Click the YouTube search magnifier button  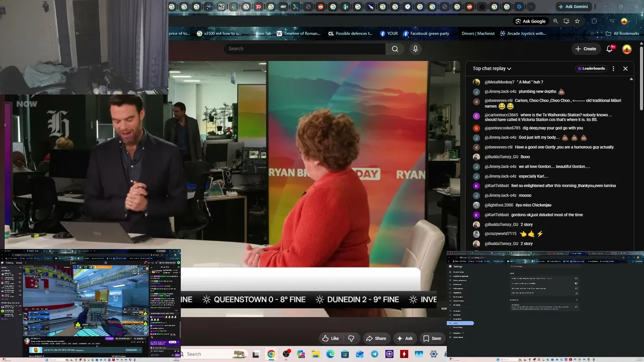[x=395, y=49]
